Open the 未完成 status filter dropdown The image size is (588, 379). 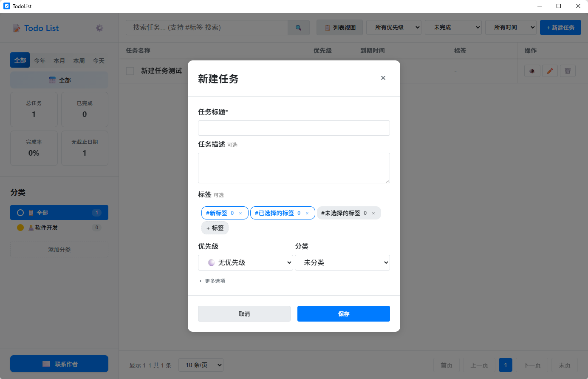pyautogui.click(x=453, y=28)
